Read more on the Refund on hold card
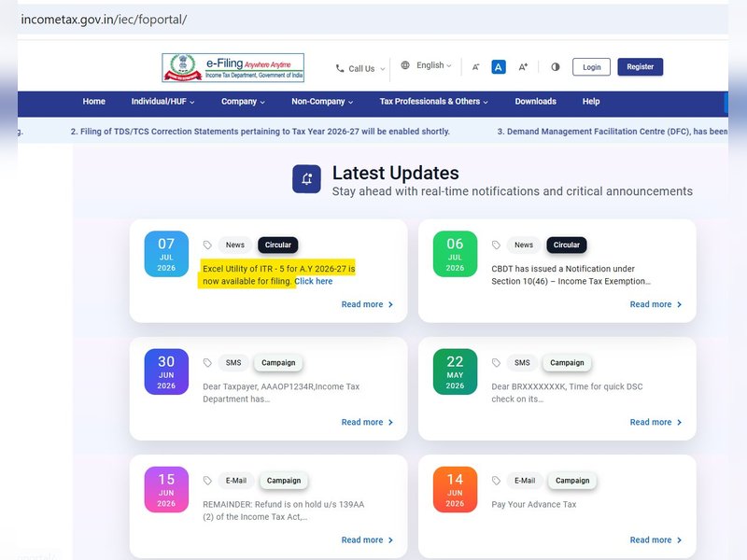This screenshot has width=747, height=560. pyautogui.click(x=367, y=540)
